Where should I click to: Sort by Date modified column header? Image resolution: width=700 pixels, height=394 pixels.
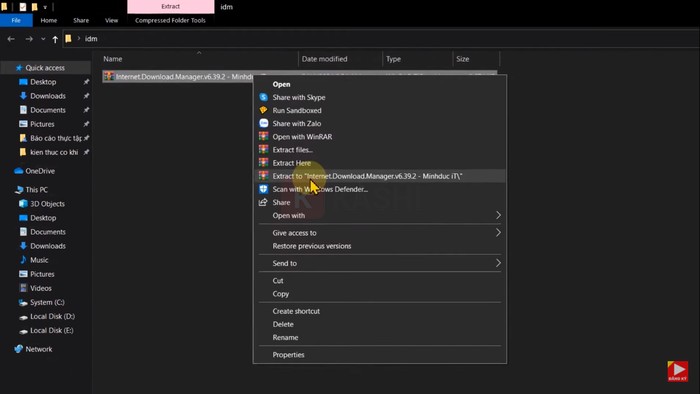[324, 59]
